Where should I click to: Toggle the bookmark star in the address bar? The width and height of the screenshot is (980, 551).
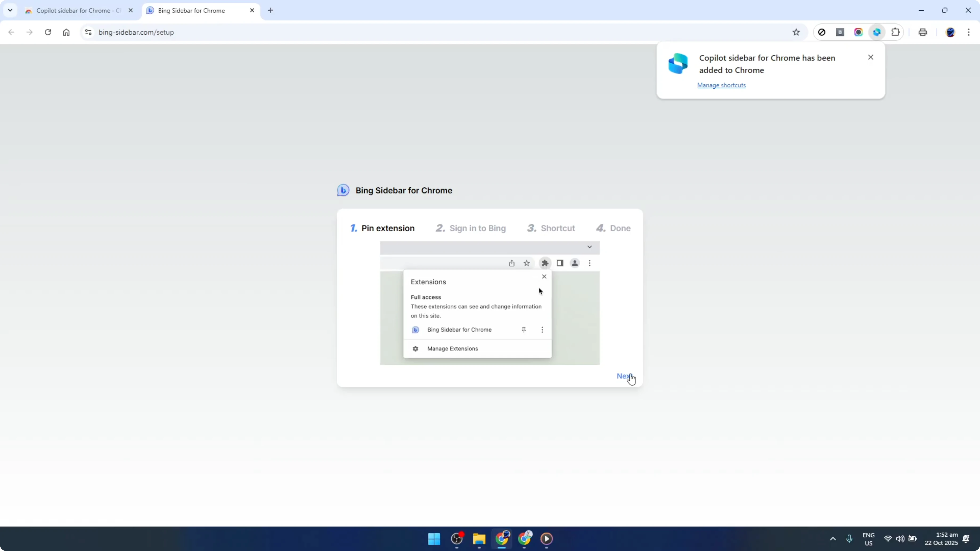[x=796, y=32]
